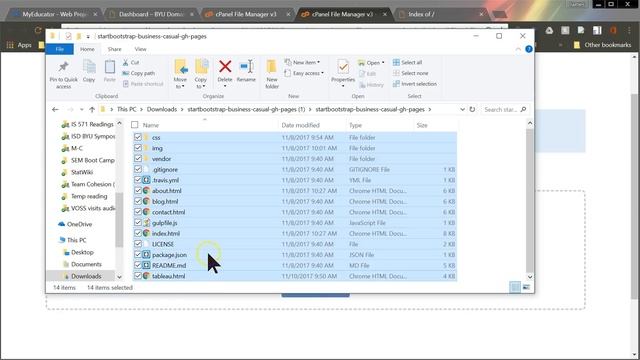Open recent locations dropdown arrow
The width and height of the screenshot is (640, 360).
(82, 109)
